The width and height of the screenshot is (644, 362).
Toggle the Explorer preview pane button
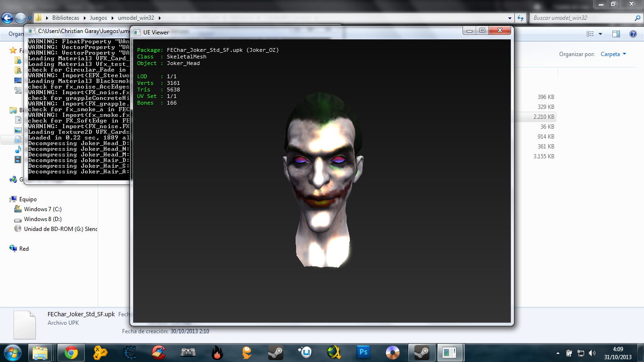[x=616, y=34]
